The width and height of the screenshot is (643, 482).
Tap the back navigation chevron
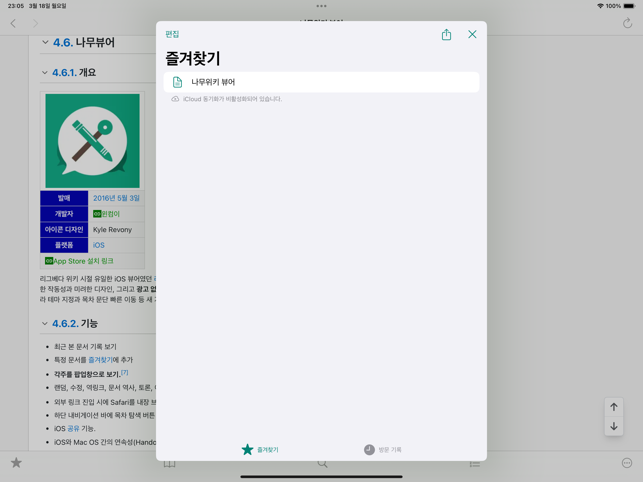(x=14, y=23)
